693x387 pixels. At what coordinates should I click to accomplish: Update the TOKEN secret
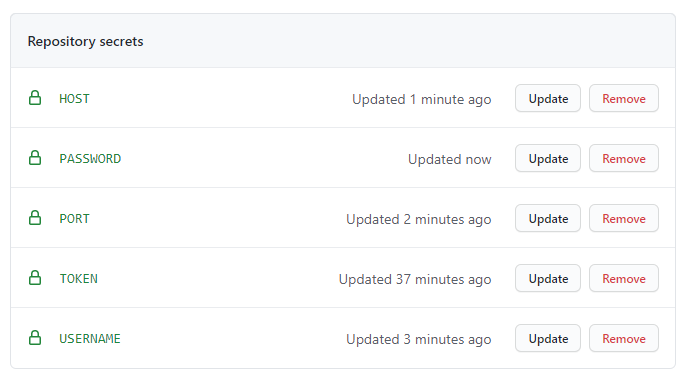pyautogui.click(x=548, y=278)
